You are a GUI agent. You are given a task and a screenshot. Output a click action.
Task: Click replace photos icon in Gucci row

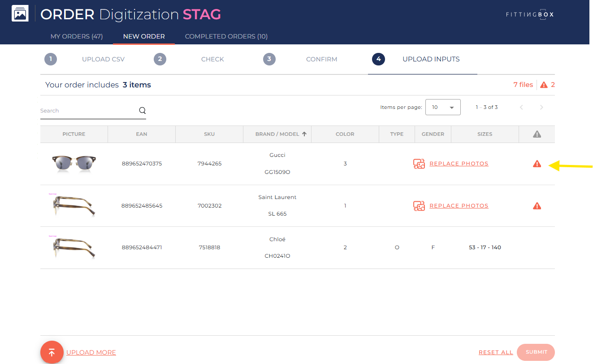(x=419, y=164)
